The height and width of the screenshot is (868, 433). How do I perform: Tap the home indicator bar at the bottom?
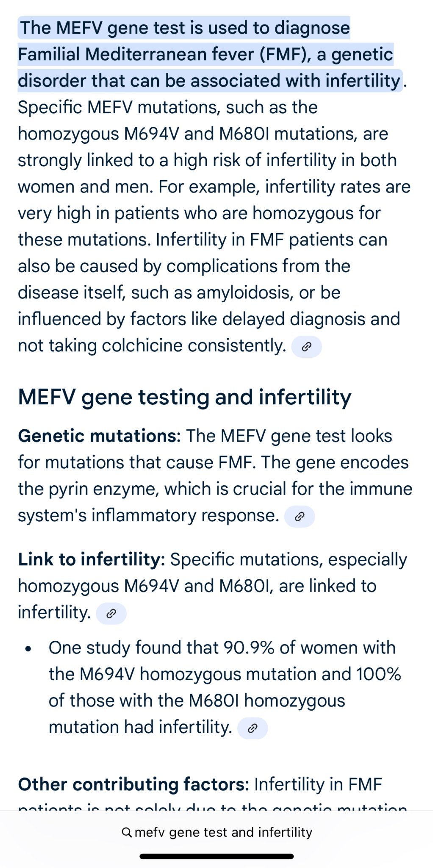(x=216, y=856)
